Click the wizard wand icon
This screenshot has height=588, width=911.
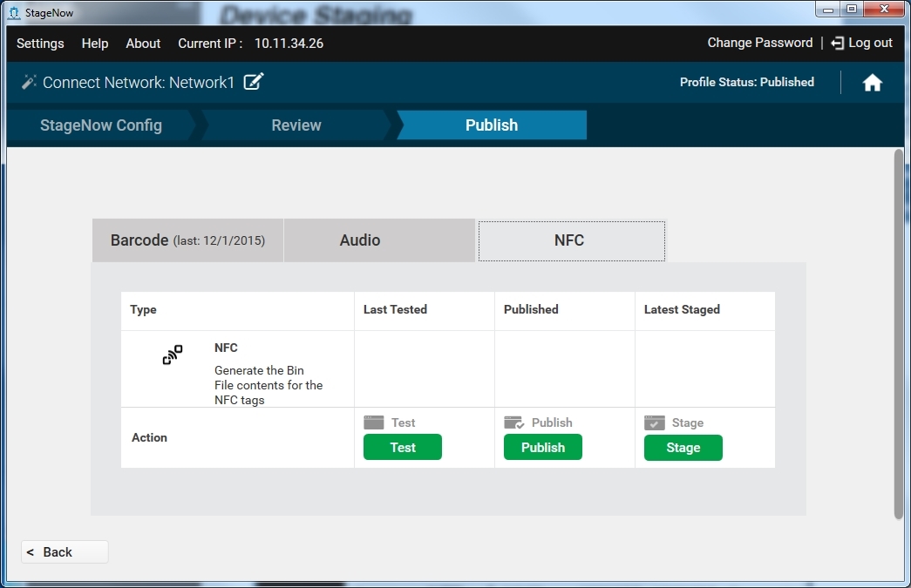click(x=29, y=83)
